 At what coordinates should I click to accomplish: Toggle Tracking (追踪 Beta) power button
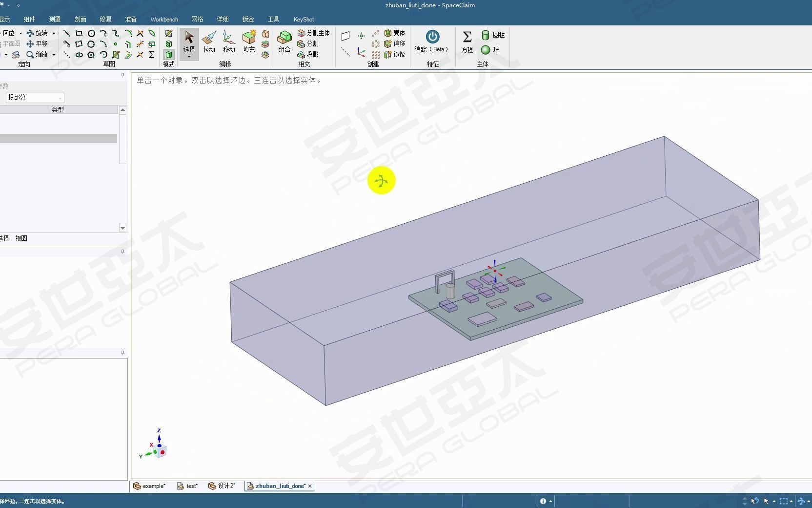432,37
